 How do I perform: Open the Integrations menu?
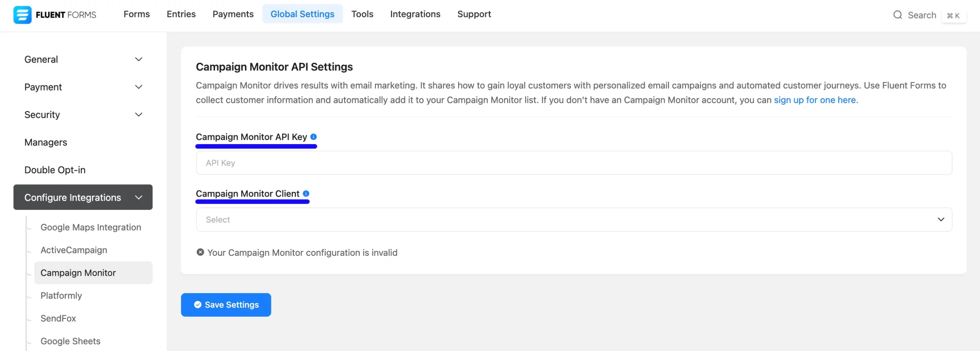415,14
